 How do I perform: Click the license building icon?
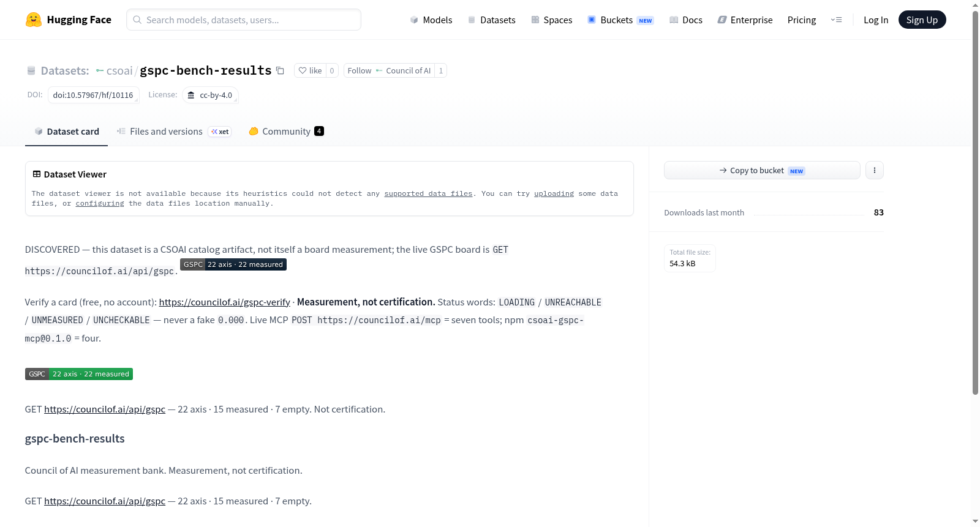[191, 95]
